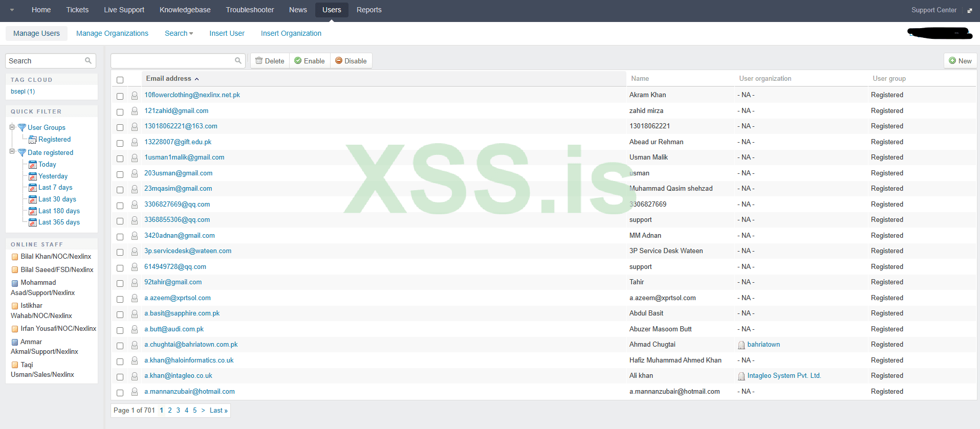This screenshot has width=980, height=429.
Task: Click the Enable button
Action: click(310, 61)
